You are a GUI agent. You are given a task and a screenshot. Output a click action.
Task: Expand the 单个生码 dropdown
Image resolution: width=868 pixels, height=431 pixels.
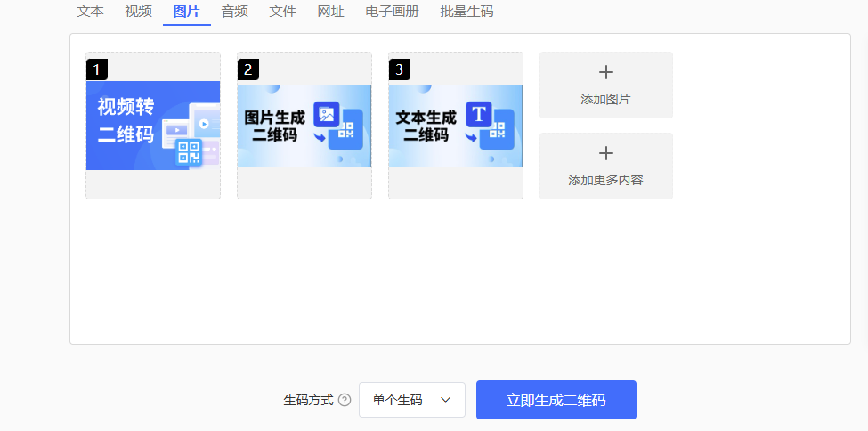[412, 400]
